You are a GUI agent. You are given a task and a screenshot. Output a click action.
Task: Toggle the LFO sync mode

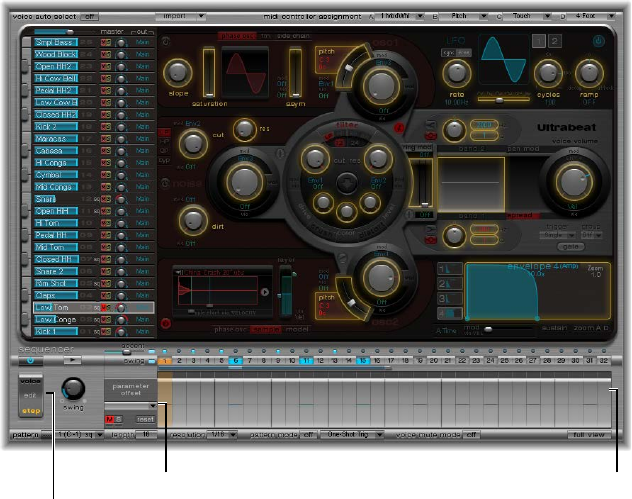coord(449,53)
